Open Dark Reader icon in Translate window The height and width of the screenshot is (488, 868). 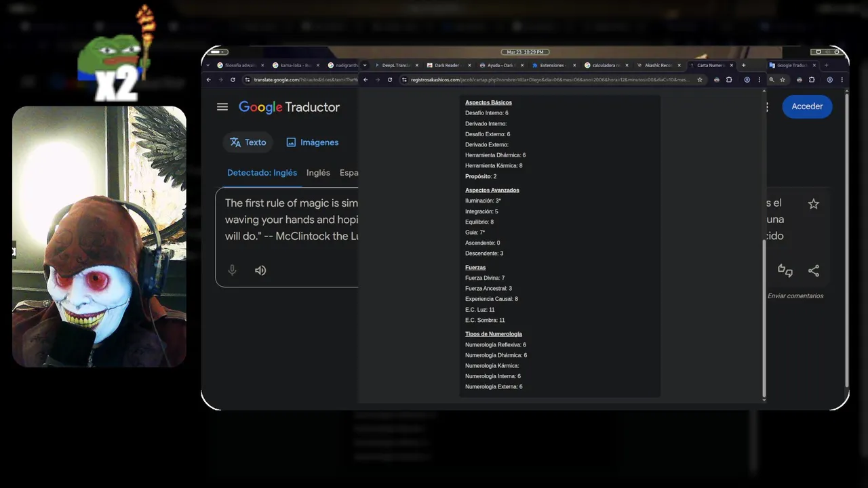(x=800, y=79)
